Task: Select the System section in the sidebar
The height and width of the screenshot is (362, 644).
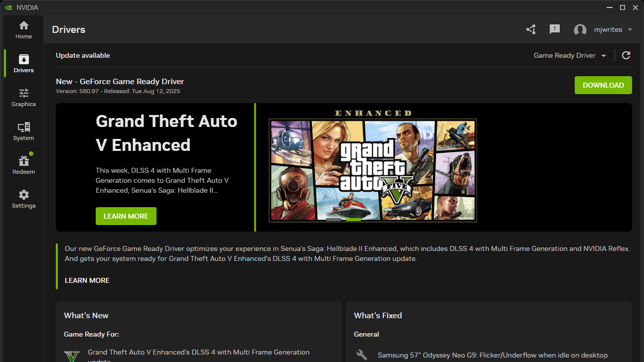Action: click(x=23, y=131)
